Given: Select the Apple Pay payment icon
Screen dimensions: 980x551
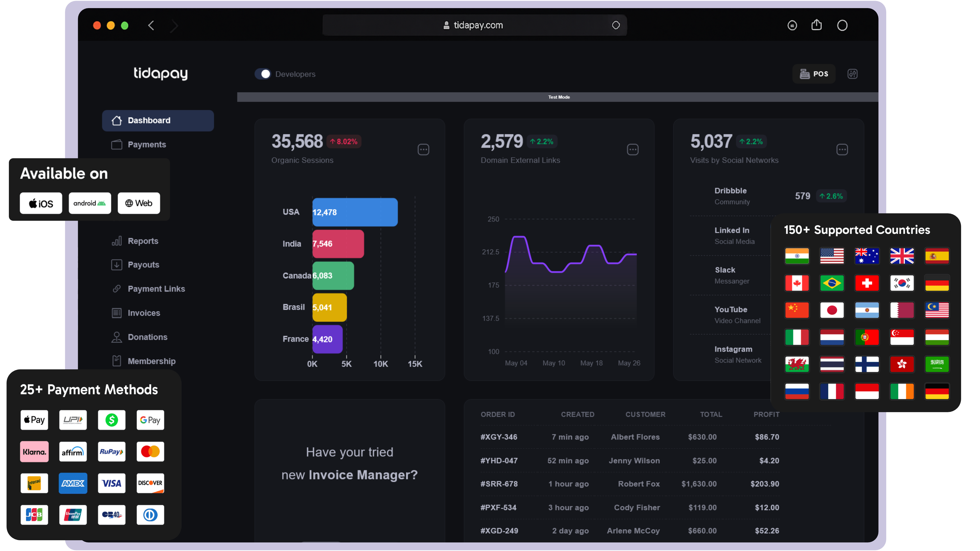Looking at the screenshot, I should pyautogui.click(x=34, y=420).
